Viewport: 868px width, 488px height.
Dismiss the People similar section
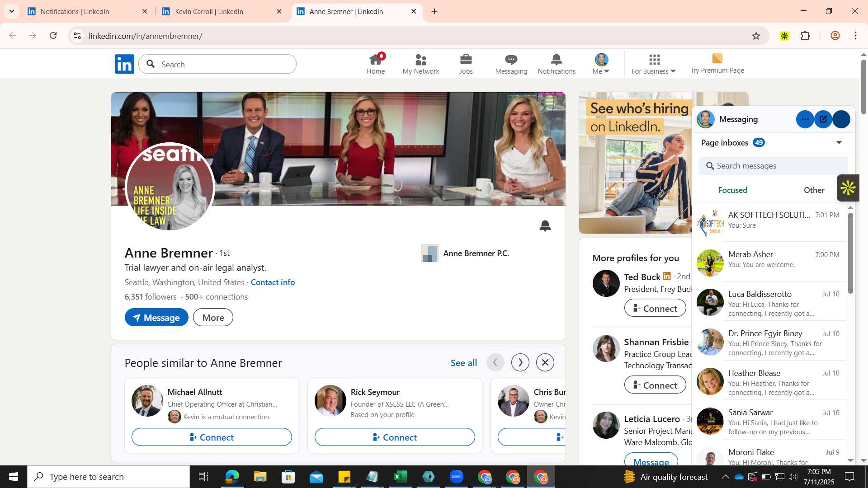(545, 362)
